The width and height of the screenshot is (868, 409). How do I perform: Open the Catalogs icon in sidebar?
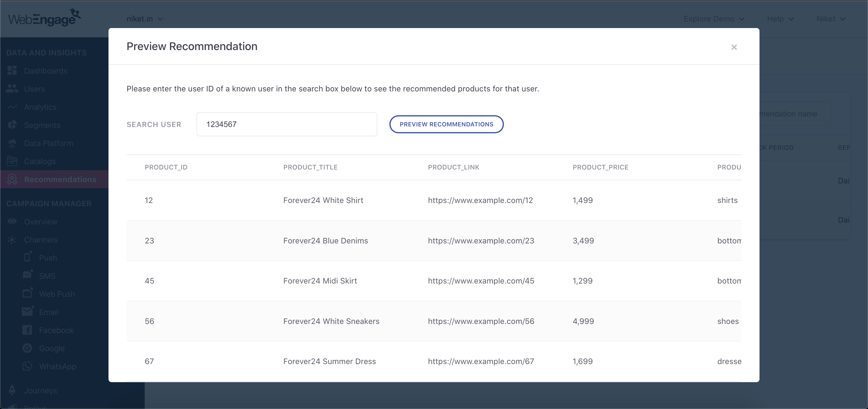coord(12,161)
